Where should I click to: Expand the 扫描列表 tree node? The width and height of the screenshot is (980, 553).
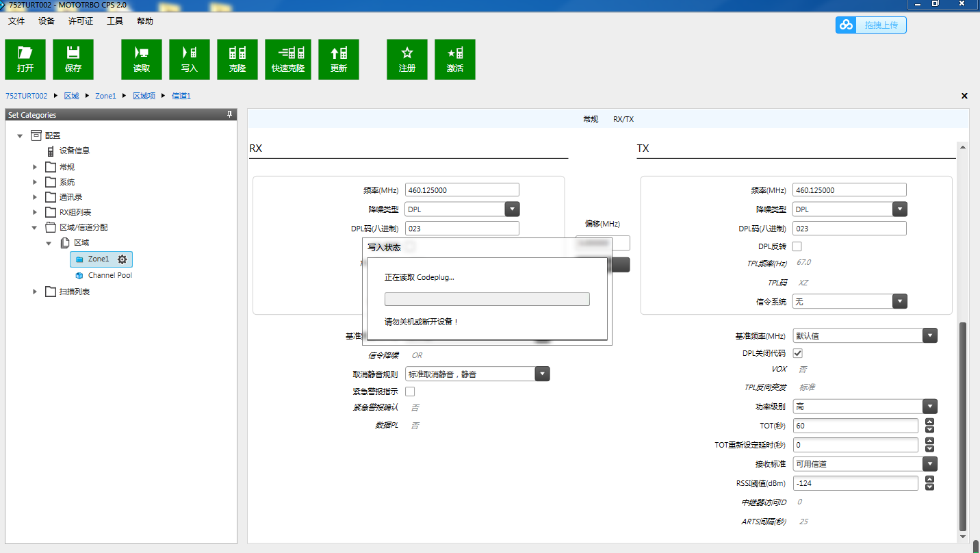36,292
